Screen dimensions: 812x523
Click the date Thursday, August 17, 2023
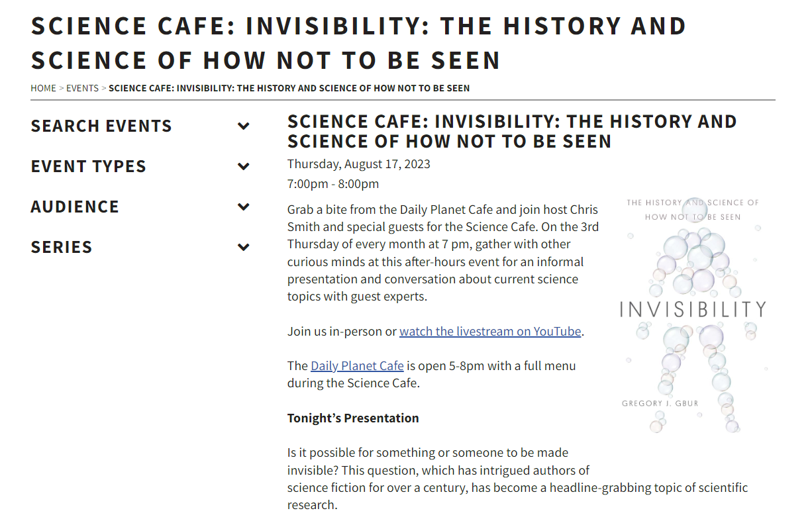[x=358, y=164]
